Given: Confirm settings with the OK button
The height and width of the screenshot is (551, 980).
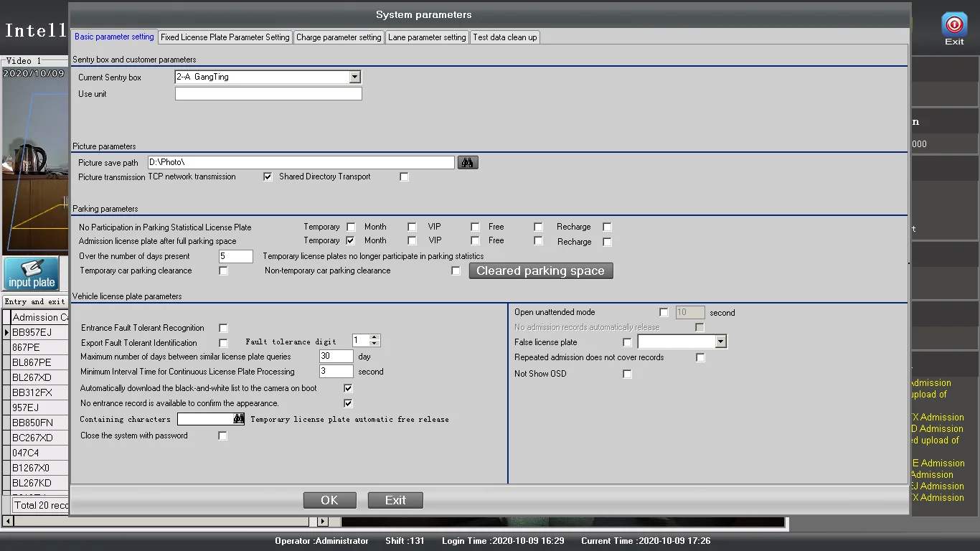Looking at the screenshot, I should pos(329,500).
